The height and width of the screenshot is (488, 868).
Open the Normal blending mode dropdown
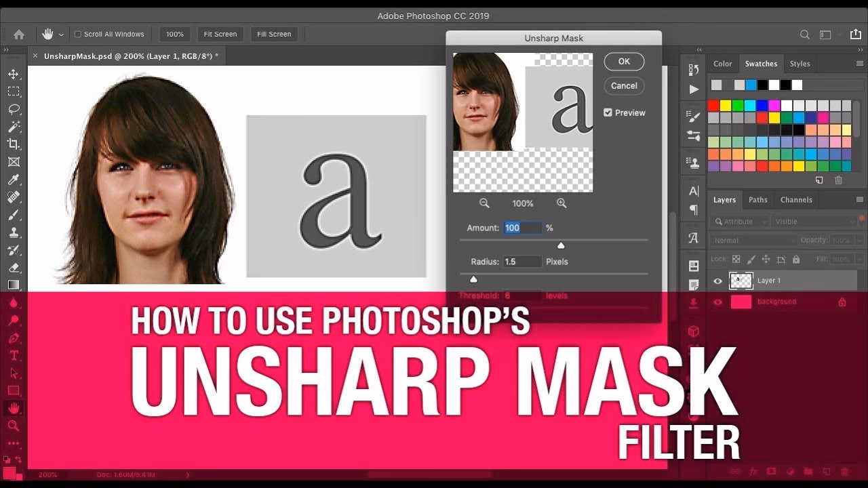[751, 240]
